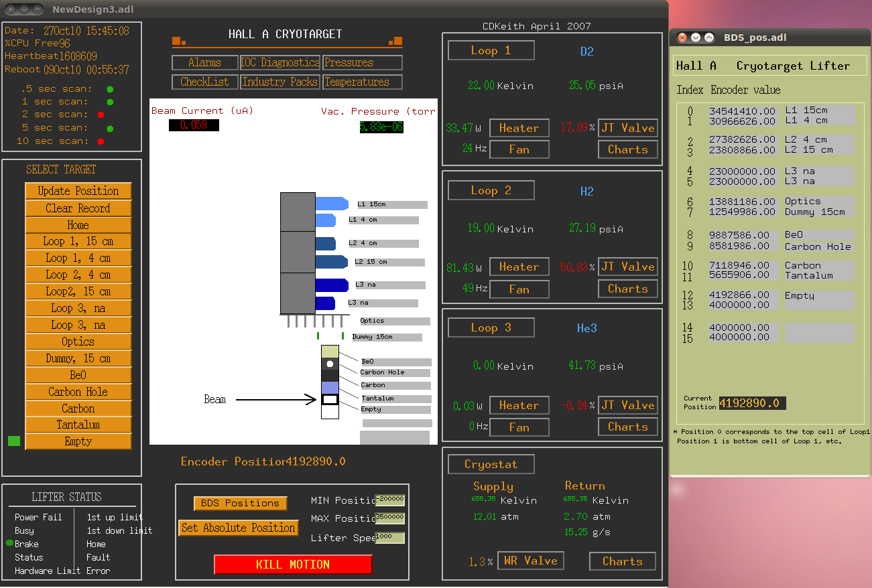The height and width of the screenshot is (588, 872).
Task: Open Loop 3 Fan controls
Action: (x=519, y=427)
